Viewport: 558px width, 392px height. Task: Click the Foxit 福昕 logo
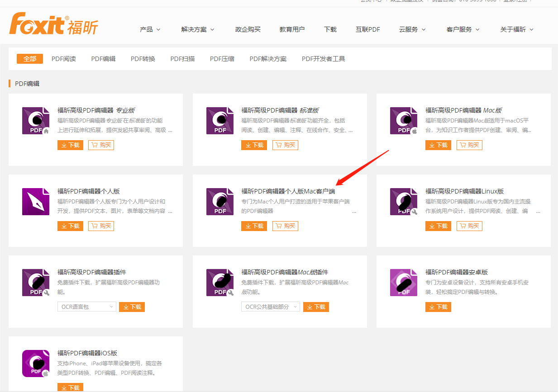tap(53, 24)
